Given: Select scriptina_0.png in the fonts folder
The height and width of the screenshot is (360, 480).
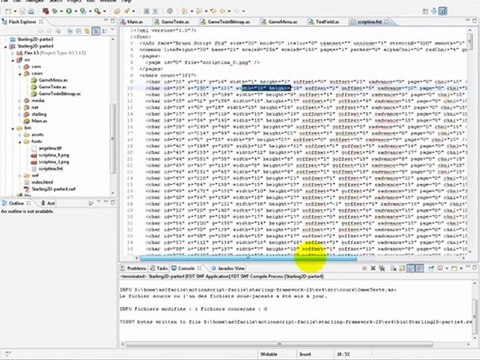Looking at the screenshot, I should pos(54,155).
